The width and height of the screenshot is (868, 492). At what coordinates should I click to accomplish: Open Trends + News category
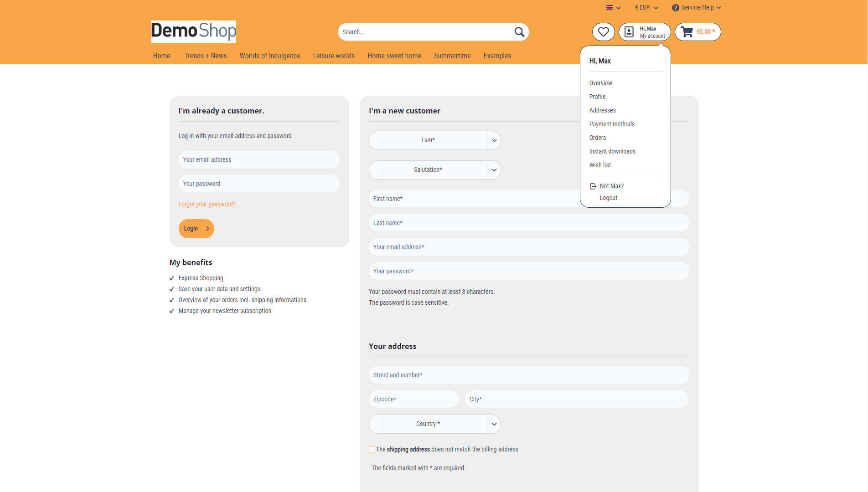(206, 56)
